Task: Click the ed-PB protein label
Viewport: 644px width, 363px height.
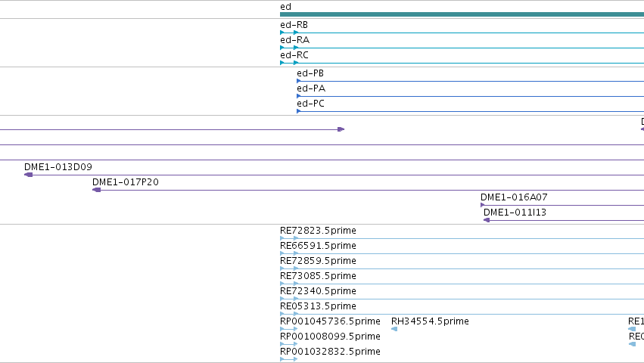Action: coord(310,73)
